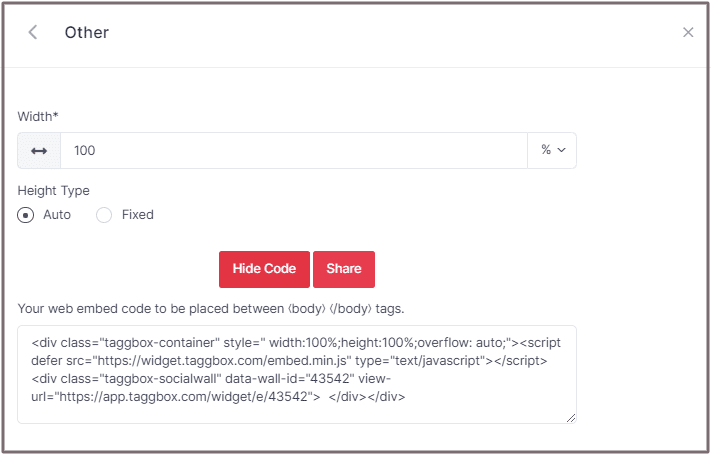Click the Other panel heading
This screenshot has height=454, width=711.
[87, 32]
